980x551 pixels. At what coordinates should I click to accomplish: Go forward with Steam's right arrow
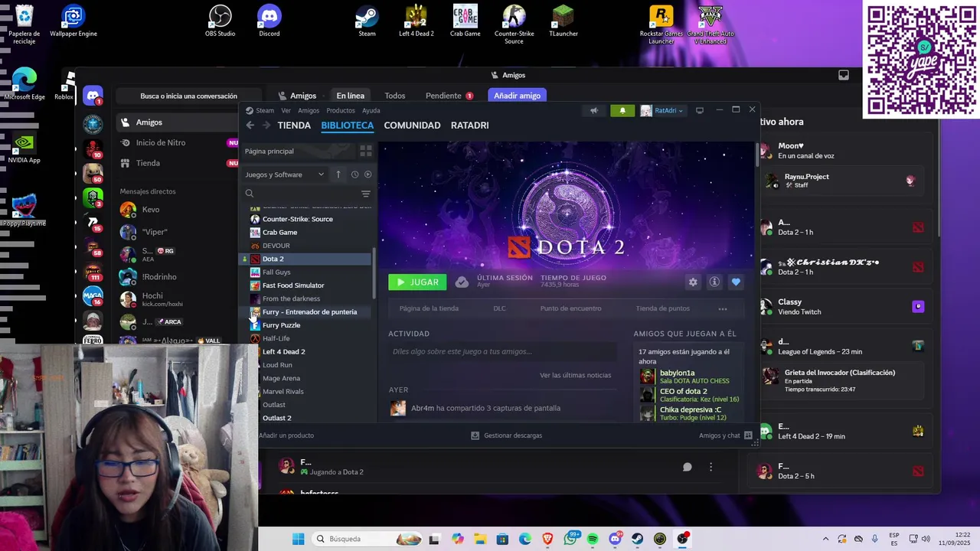coord(266,126)
